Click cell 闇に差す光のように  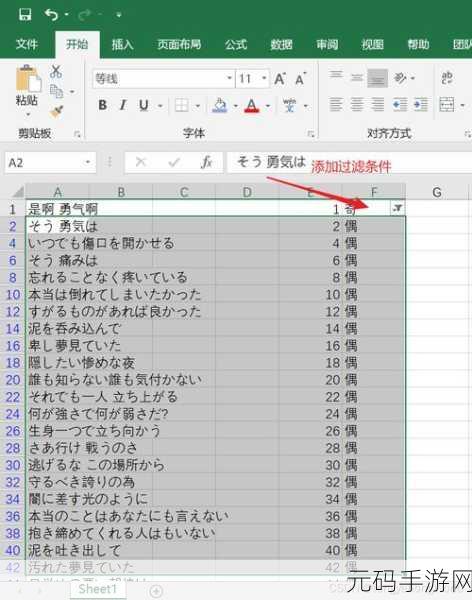[88, 499]
